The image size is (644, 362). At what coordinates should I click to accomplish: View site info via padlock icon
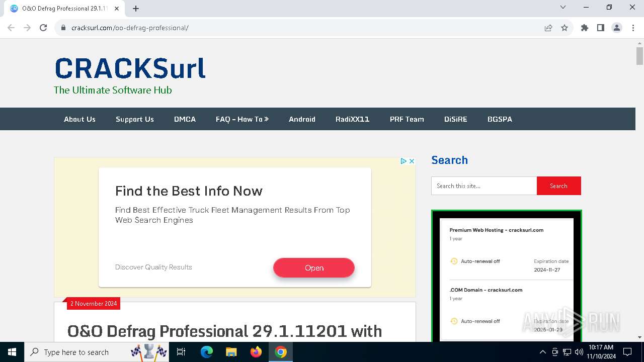click(63, 28)
